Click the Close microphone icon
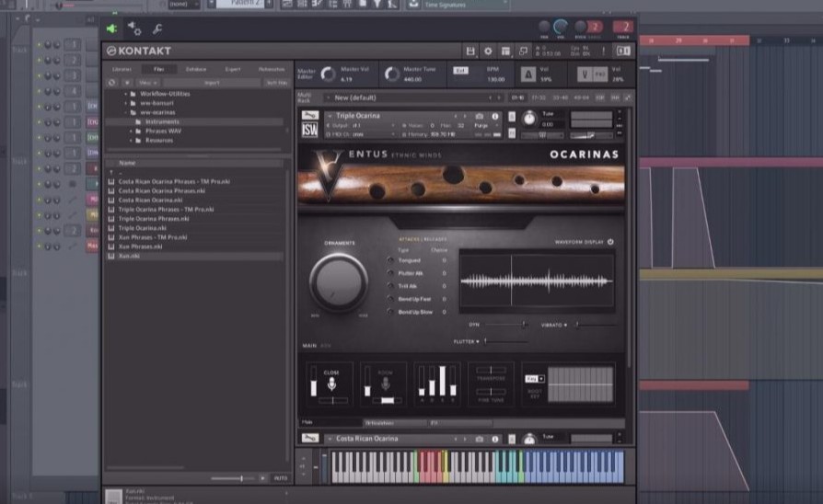 pos(331,384)
